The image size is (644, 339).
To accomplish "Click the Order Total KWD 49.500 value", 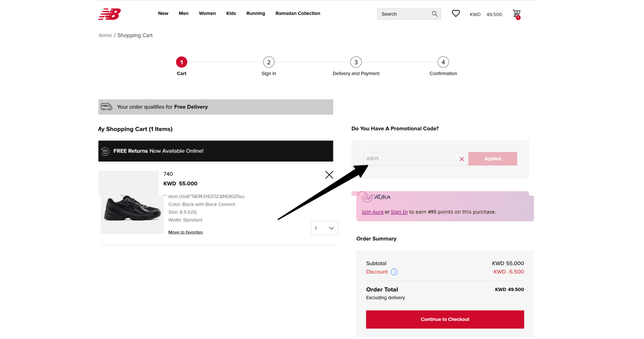I will pyautogui.click(x=509, y=290).
